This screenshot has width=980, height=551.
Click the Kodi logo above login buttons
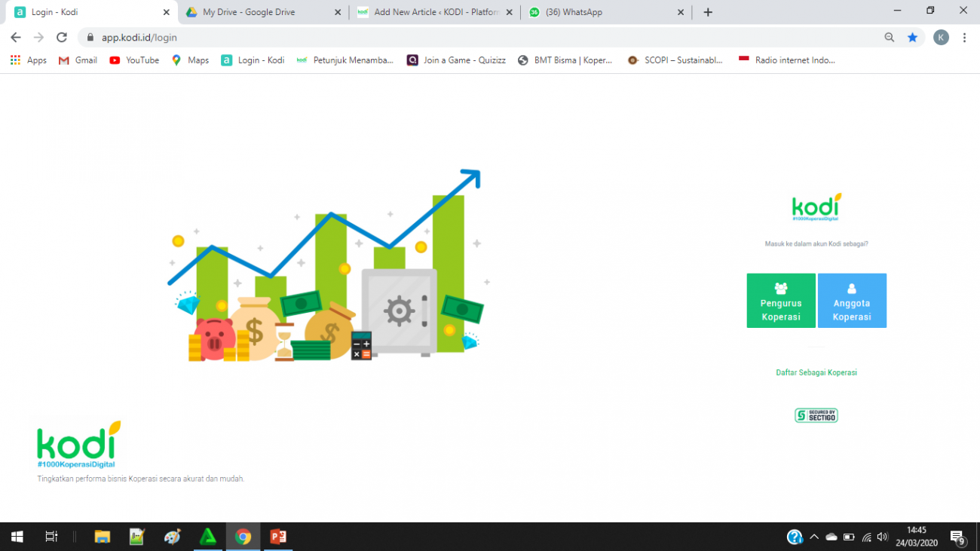[816, 207]
